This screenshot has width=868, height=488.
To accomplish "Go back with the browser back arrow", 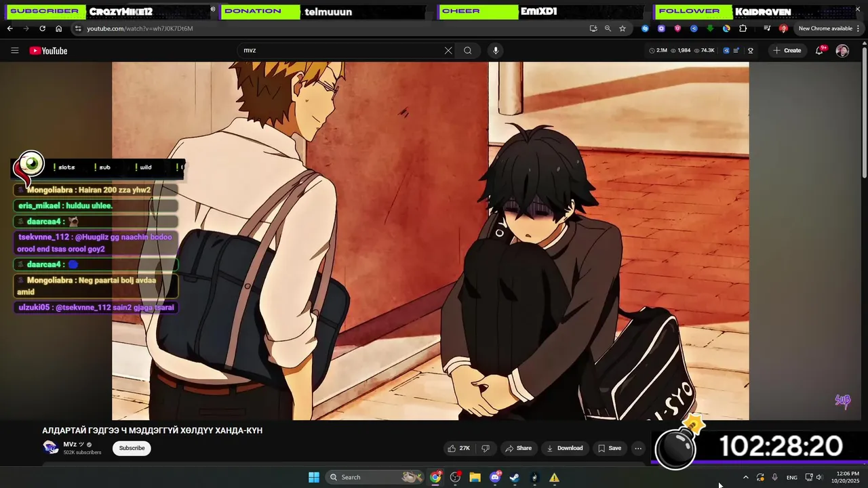I will (9, 28).
